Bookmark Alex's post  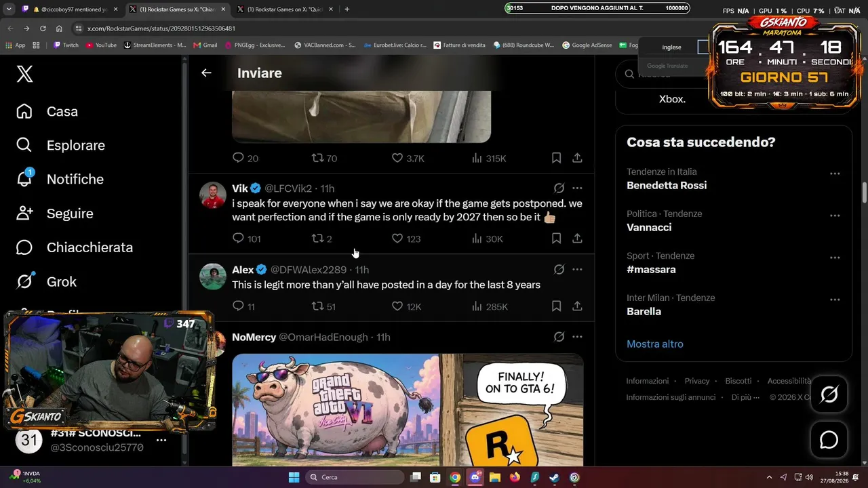(556, 306)
